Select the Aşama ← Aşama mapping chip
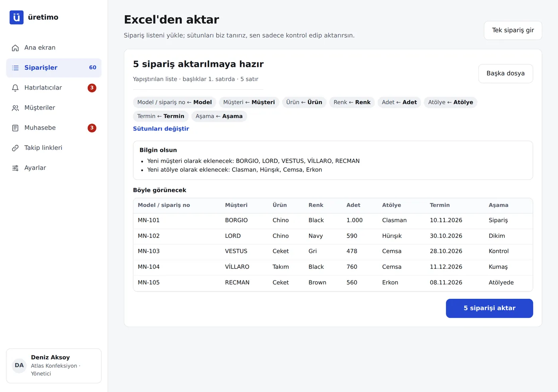This screenshot has width=558, height=392. pyautogui.click(x=219, y=116)
